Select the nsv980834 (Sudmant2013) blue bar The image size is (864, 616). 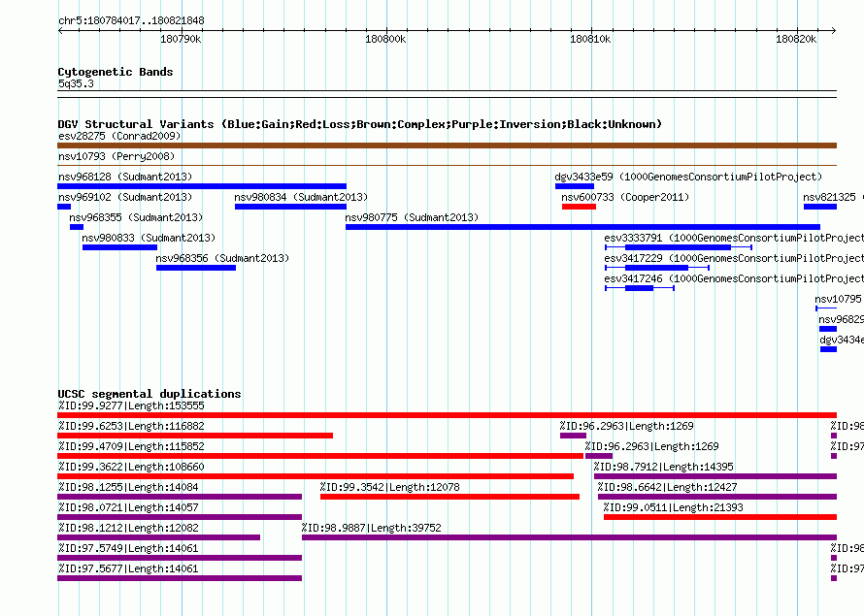[290, 207]
